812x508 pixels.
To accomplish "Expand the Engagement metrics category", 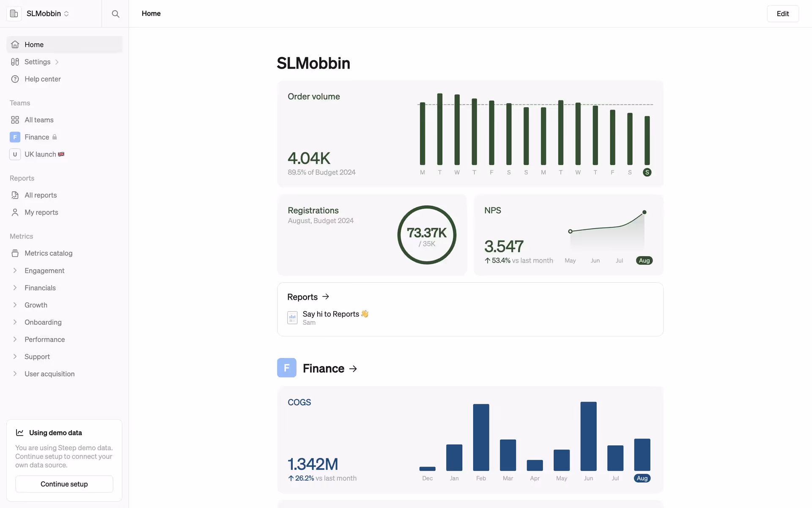I will (x=15, y=271).
